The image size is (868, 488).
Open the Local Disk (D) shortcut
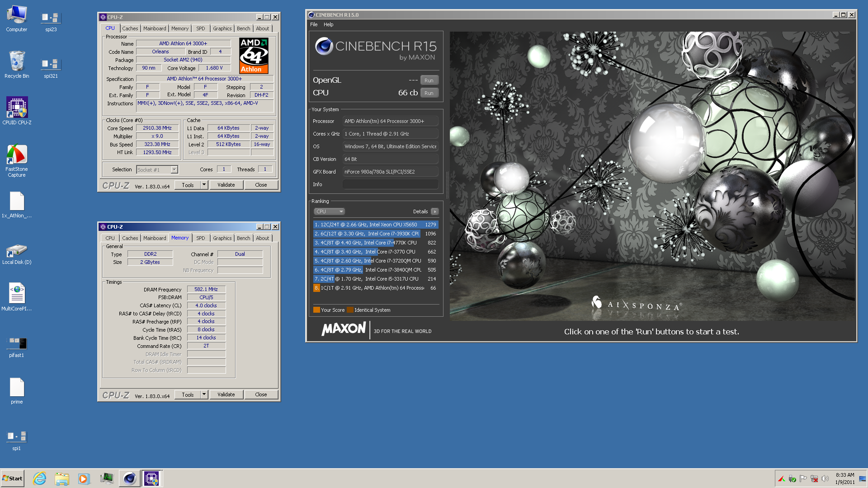pos(17,253)
